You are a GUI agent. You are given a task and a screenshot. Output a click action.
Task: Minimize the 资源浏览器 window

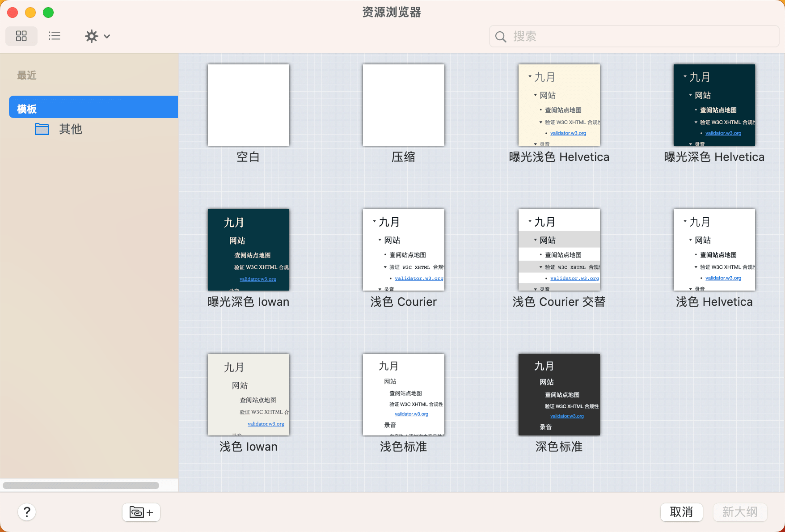(30, 13)
